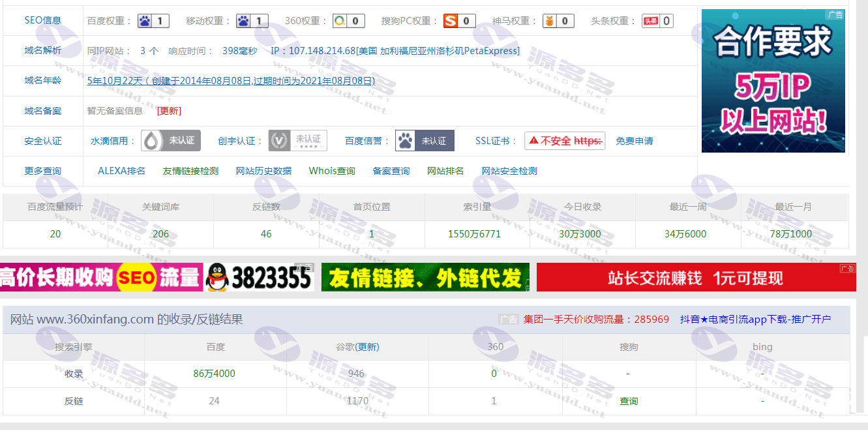This screenshot has width=868, height=433.
Task: Open the 友情链接检测 tool
Action: click(190, 171)
